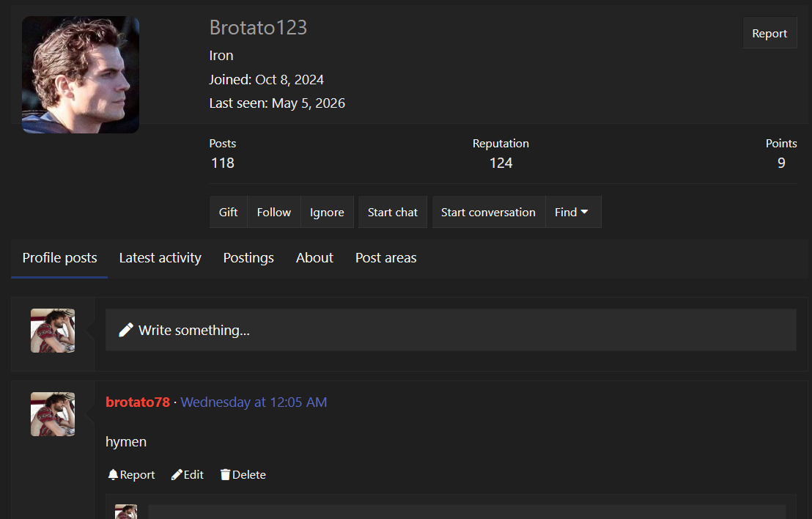Screen dimensions: 812x519
Task: Click Start conversation button
Action: point(488,213)
